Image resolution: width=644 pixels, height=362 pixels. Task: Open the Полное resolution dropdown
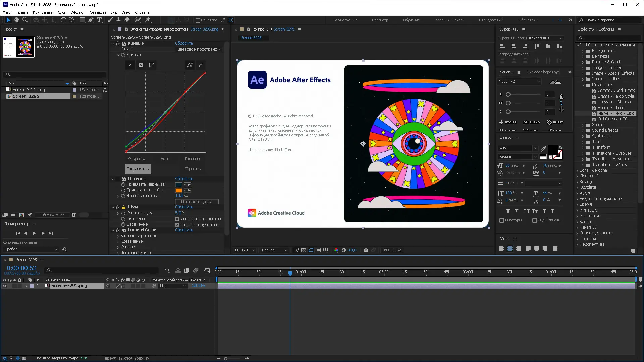point(274,250)
